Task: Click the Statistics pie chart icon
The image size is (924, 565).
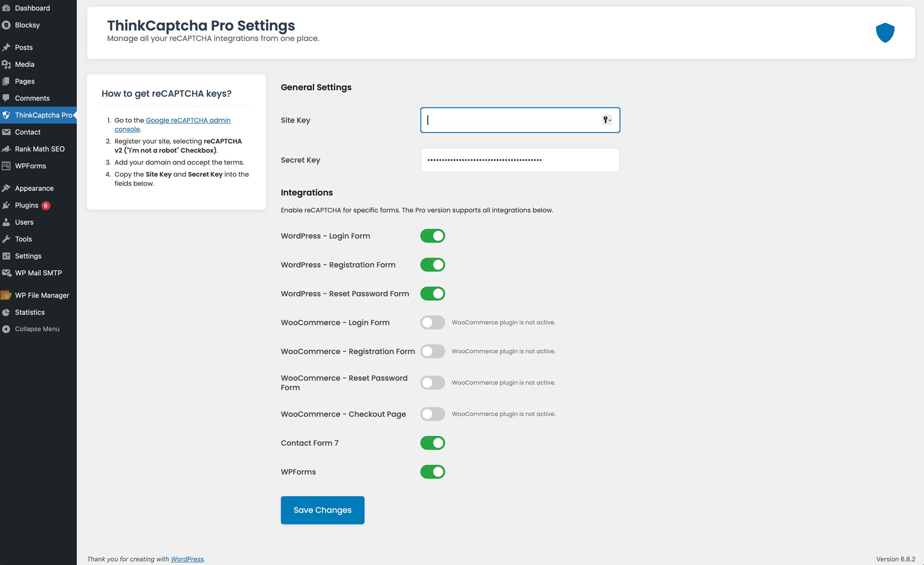Action: [6, 312]
